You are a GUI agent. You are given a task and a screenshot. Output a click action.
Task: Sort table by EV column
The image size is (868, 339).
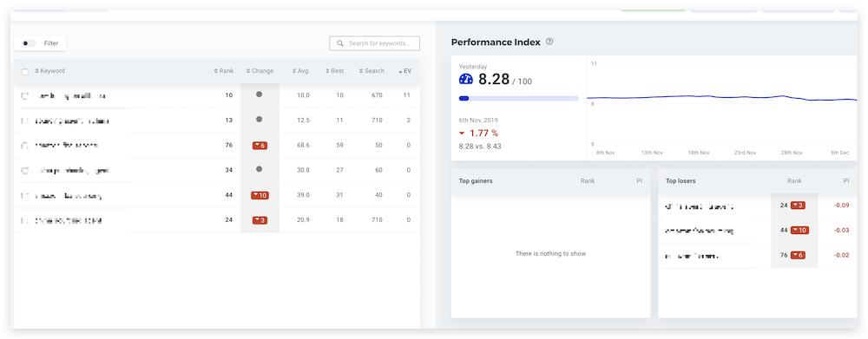pyautogui.click(x=404, y=71)
